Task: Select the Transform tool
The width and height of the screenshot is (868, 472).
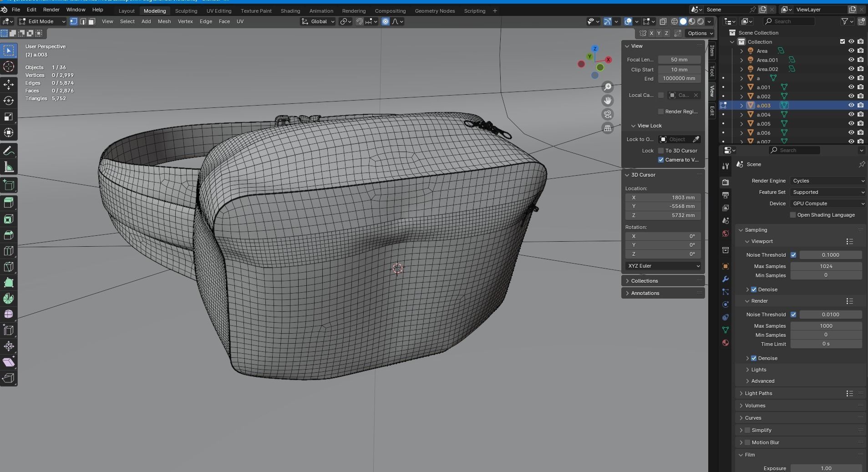Action: [9, 133]
